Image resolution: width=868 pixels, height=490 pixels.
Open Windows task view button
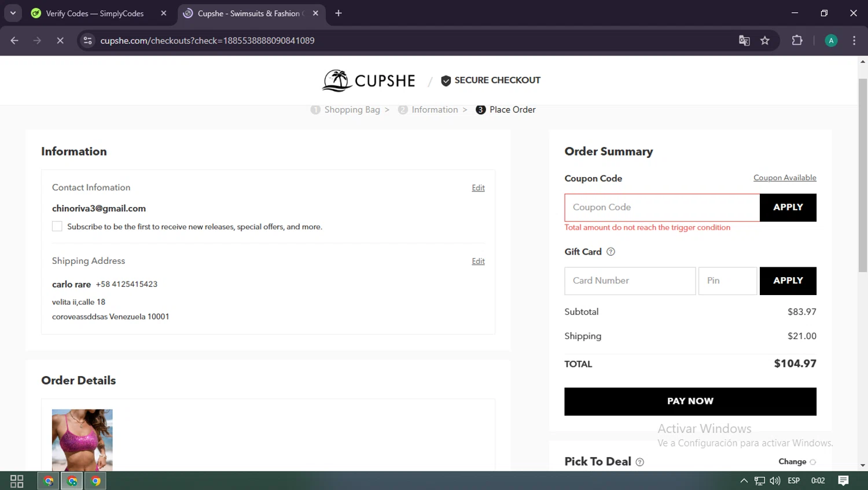17,481
